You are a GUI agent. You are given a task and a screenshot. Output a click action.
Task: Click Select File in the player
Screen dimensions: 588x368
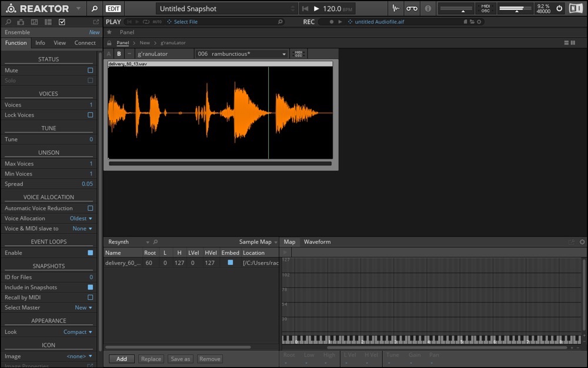click(186, 22)
